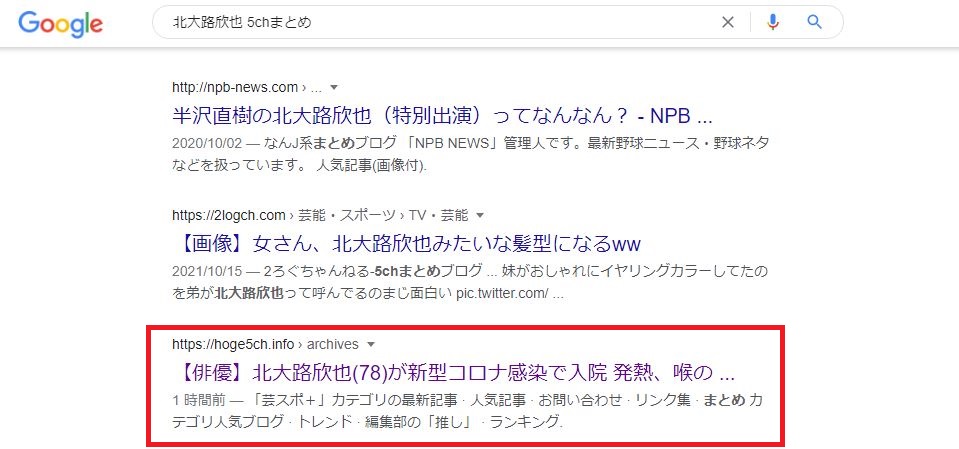Clear the search box with the X icon
The height and width of the screenshot is (449, 959).
[x=728, y=23]
